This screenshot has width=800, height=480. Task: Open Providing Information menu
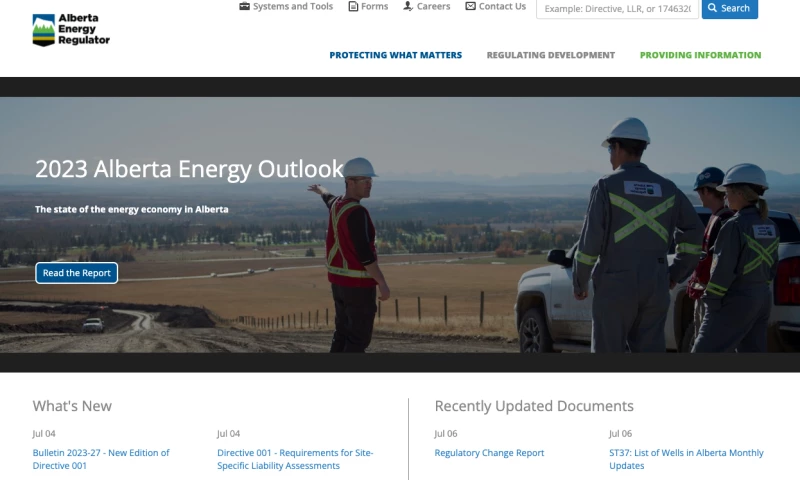700,55
